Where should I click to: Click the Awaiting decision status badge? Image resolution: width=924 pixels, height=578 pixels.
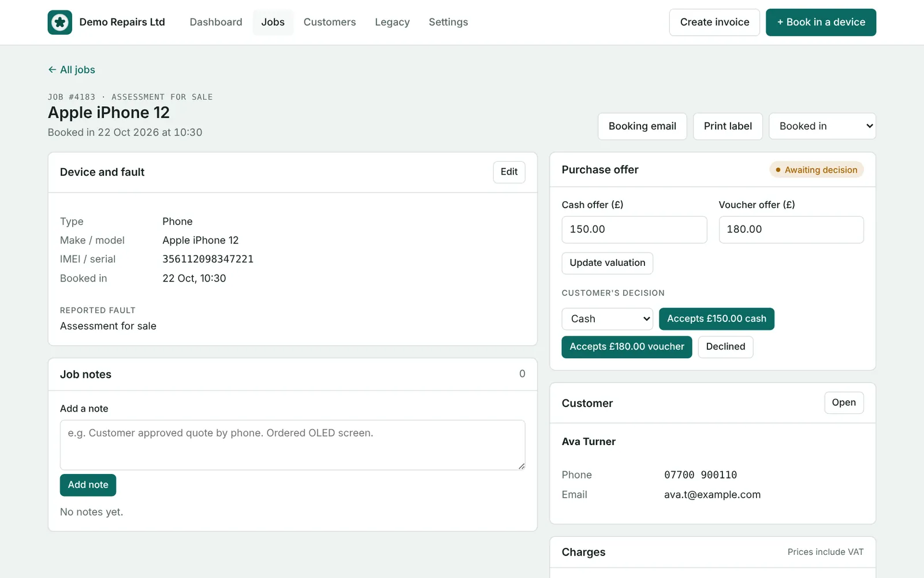point(817,170)
